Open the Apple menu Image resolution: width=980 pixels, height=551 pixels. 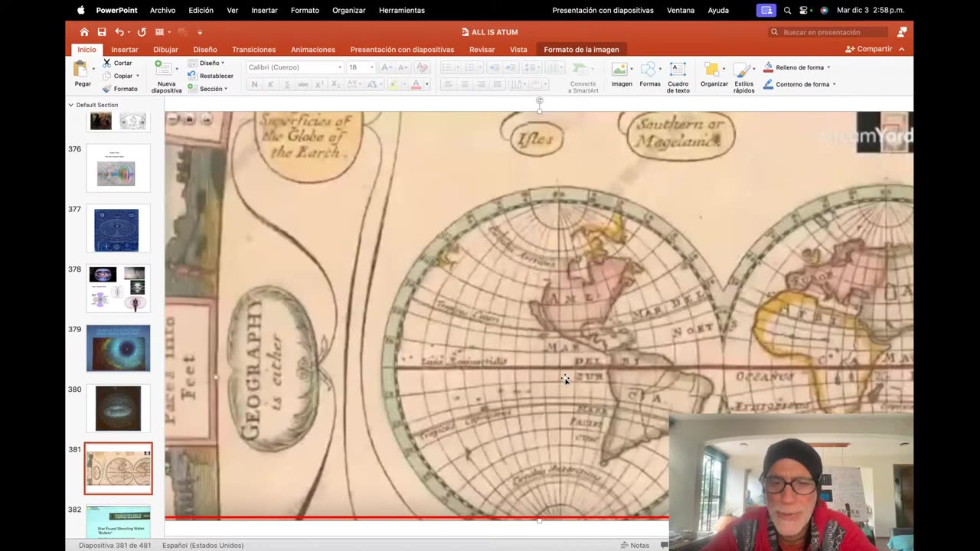click(80, 10)
